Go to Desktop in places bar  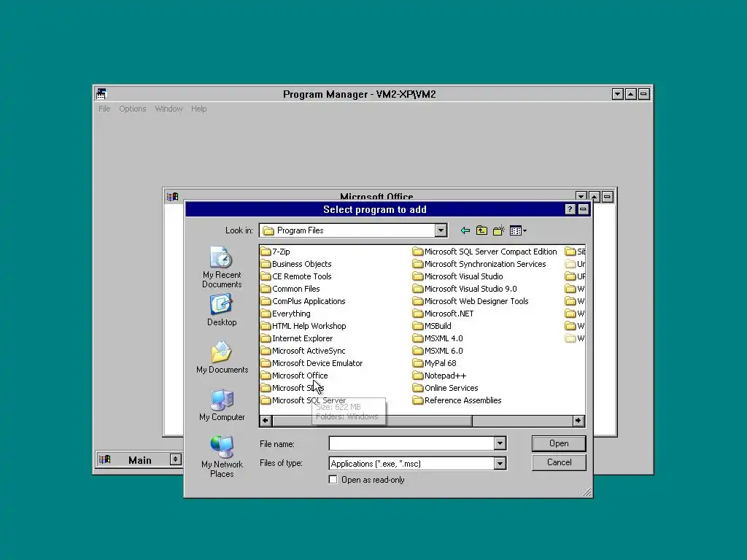click(222, 310)
